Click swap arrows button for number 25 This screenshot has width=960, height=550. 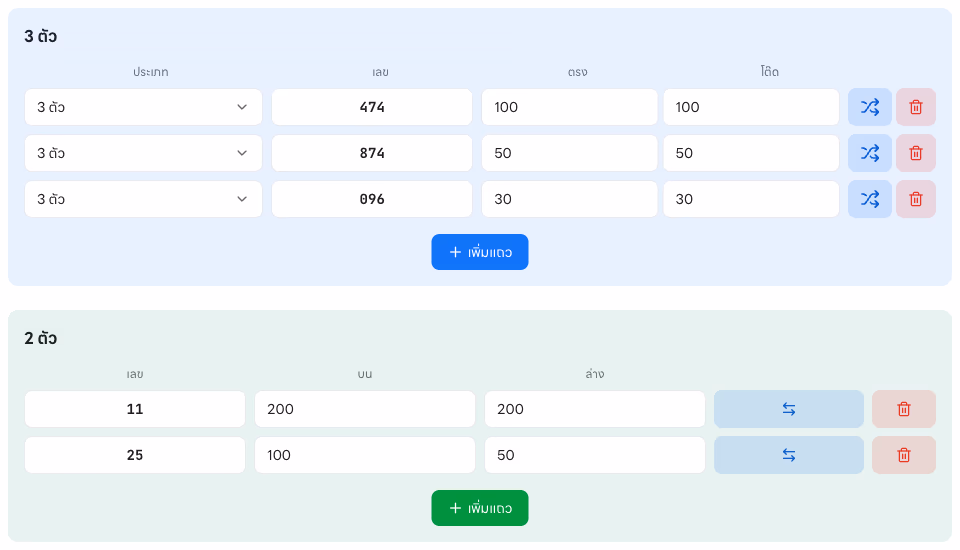(x=789, y=455)
